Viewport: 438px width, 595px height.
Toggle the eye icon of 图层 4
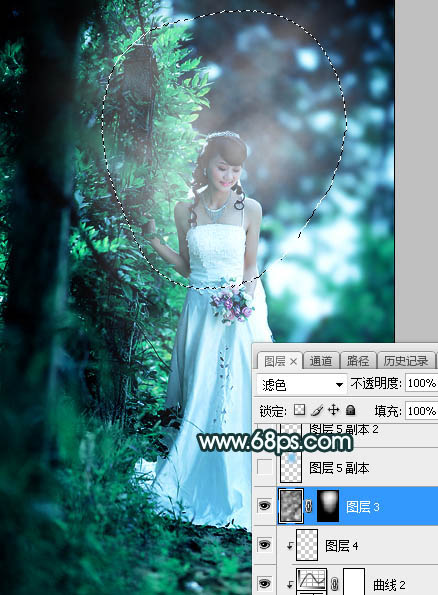point(265,545)
